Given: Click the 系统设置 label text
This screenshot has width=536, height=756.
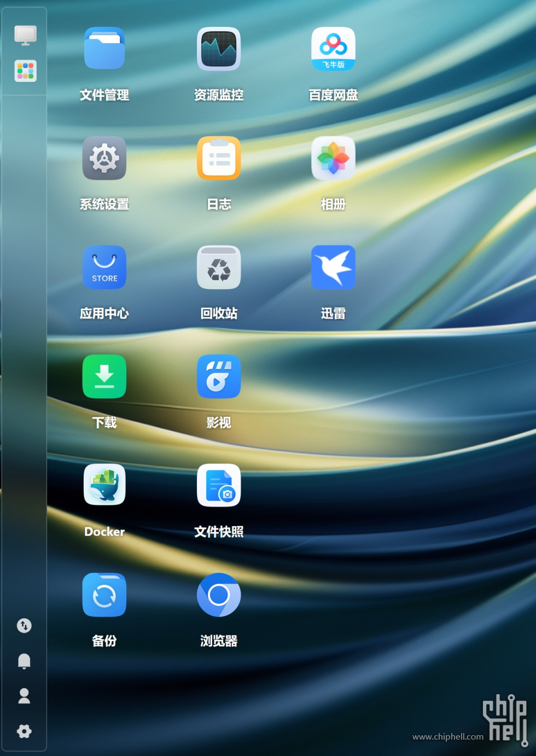Looking at the screenshot, I should pos(104,204).
